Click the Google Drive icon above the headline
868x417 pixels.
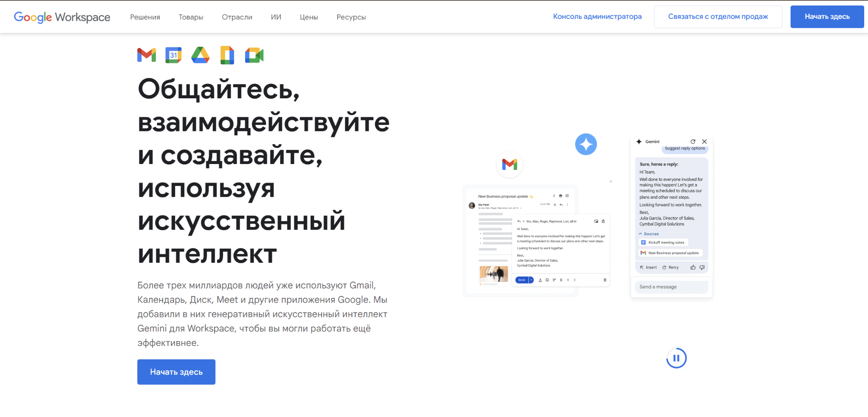pyautogui.click(x=200, y=55)
